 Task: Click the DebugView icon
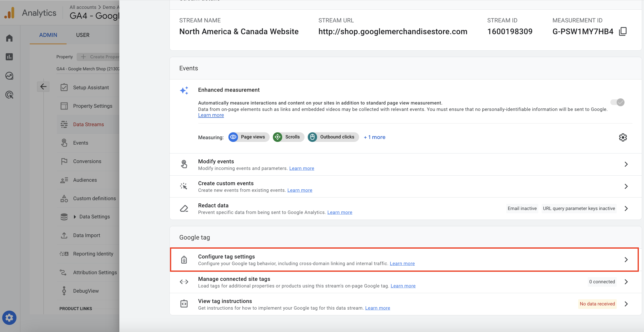pyautogui.click(x=64, y=291)
